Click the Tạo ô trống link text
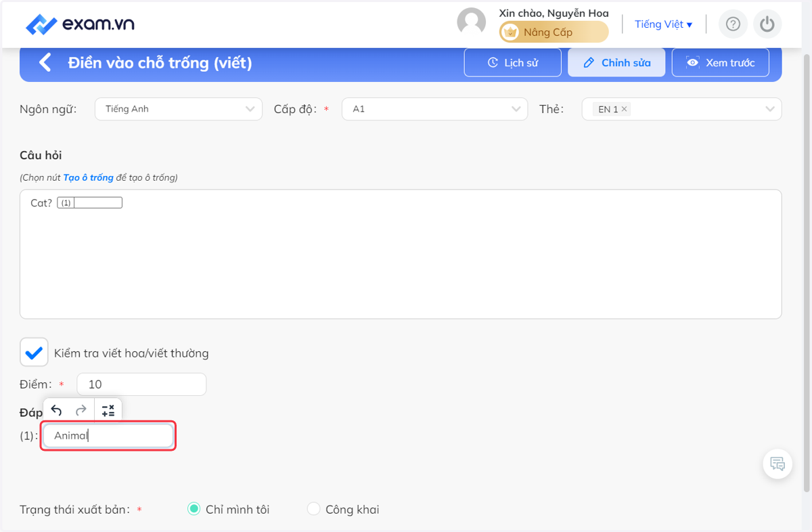The width and height of the screenshot is (812, 532). click(x=88, y=177)
